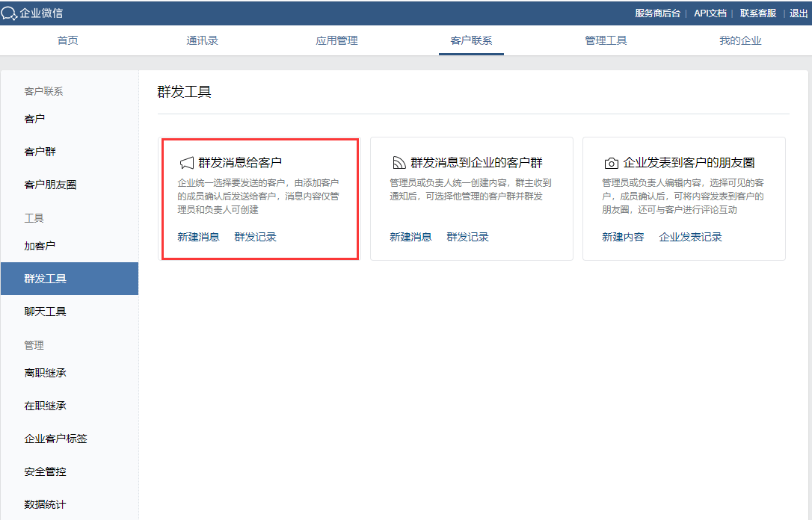Screen dimensions: 812x520
Task: Click the camera icon beside 企业发表到客户的朋友圈
Action: [x=611, y=163]
